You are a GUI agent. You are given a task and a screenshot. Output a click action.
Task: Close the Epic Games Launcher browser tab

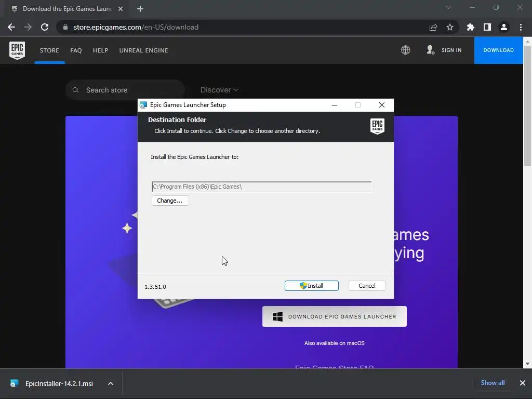point(121,9)
